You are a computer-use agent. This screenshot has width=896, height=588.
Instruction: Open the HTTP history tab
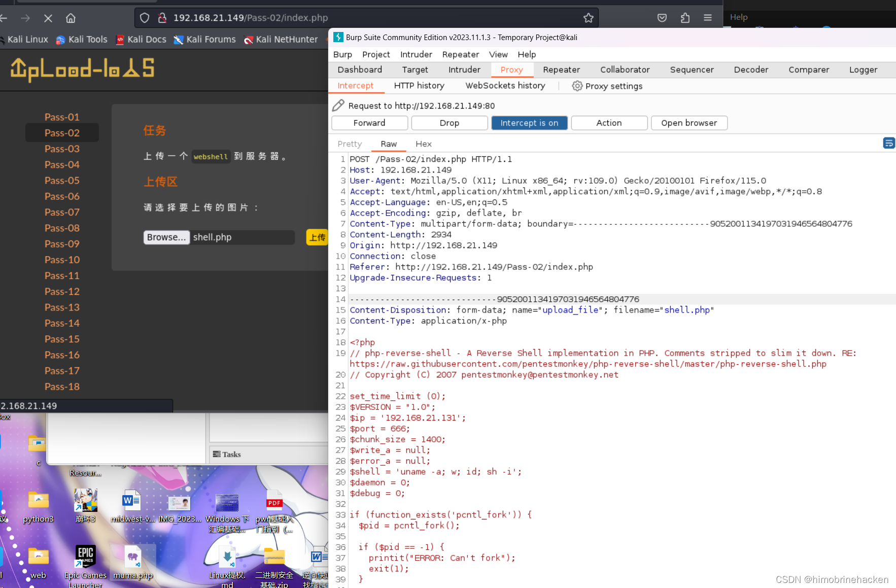[419, 85]
